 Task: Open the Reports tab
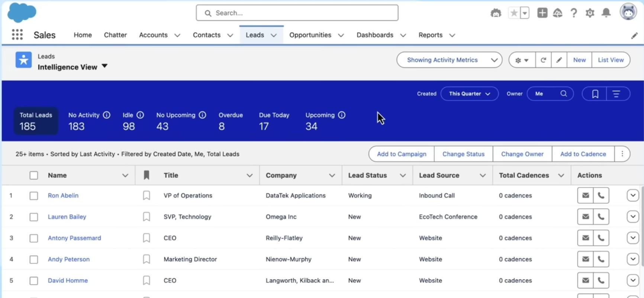(430, 35)
